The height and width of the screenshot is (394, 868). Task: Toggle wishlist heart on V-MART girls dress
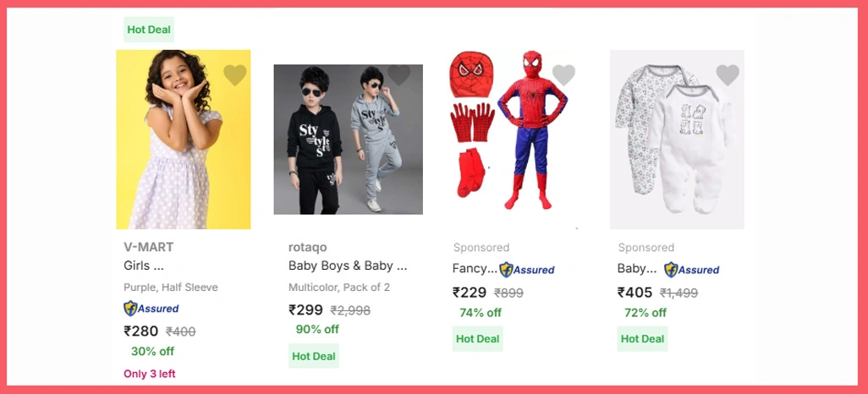pyautogui.click(x=234, y=75)
